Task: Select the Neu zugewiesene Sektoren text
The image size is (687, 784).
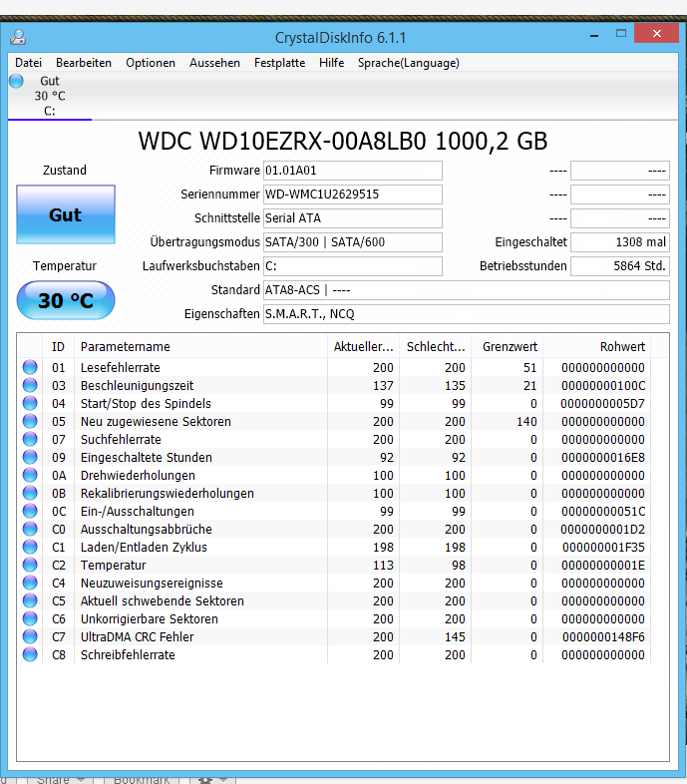Action: pos(156,422)
